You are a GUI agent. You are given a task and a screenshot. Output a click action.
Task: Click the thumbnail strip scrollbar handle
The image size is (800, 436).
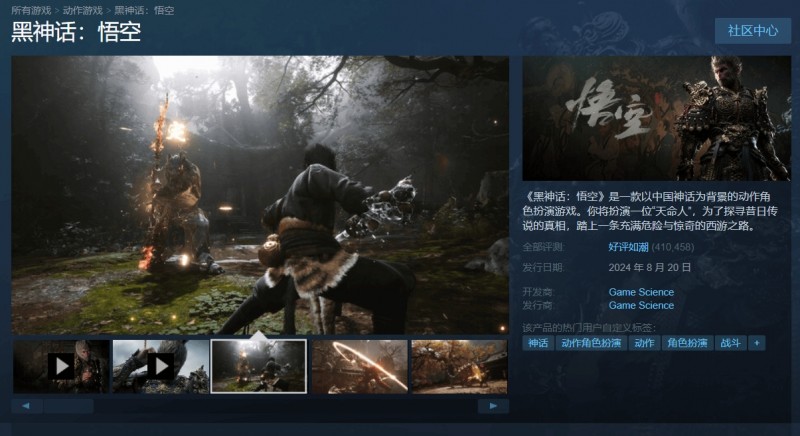coord(68,406)
